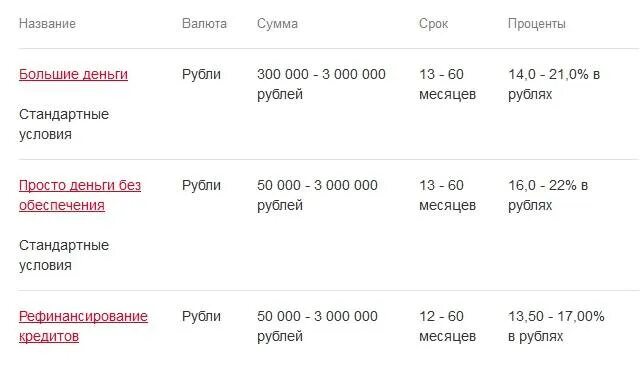Click the 13 - 60 месяцев cell for Большие деньги
Screen dimensions: 644x368
[447, 84]
